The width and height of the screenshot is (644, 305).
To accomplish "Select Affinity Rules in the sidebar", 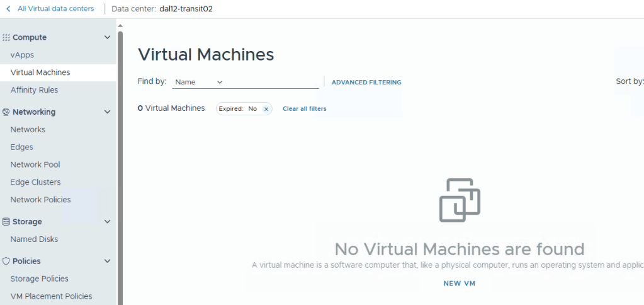I will [34, 90].
